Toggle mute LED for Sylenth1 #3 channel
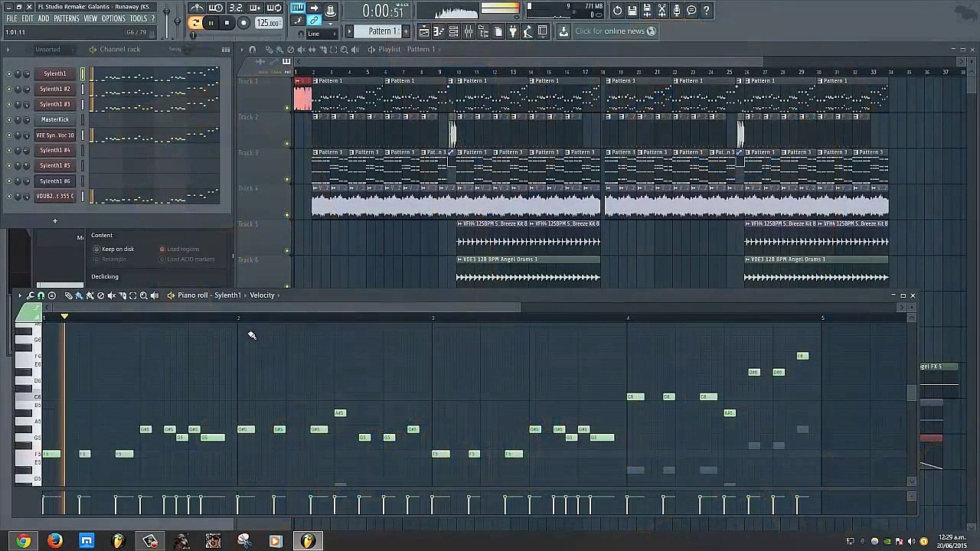 pyautogui.click(x=9, y=105)
